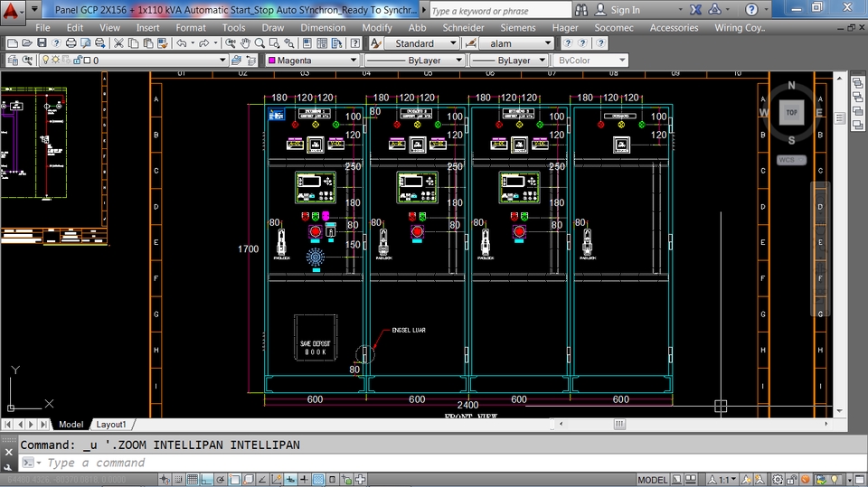The height and width of the screenshot is (487, 868).
Task: Save the drawing using the floppy icon
Action: pyautogui.click(x=42, y=43)
